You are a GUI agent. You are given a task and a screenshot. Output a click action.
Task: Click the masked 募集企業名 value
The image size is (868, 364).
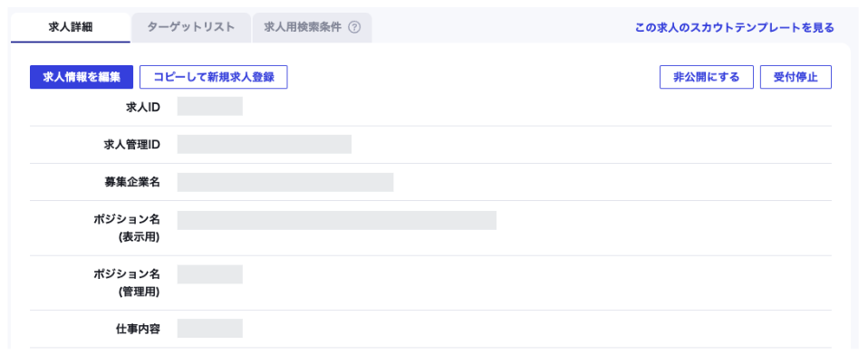[x=285, y=182]
